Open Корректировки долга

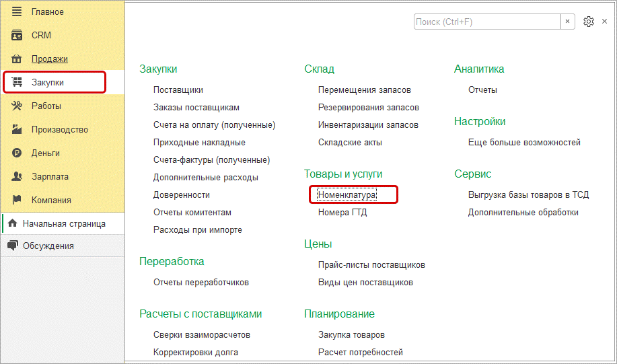(196, 352)
